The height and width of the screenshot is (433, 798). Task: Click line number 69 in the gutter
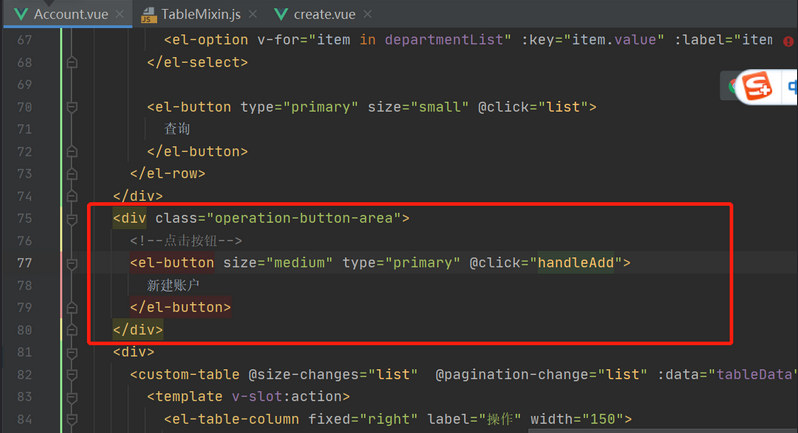24,84
